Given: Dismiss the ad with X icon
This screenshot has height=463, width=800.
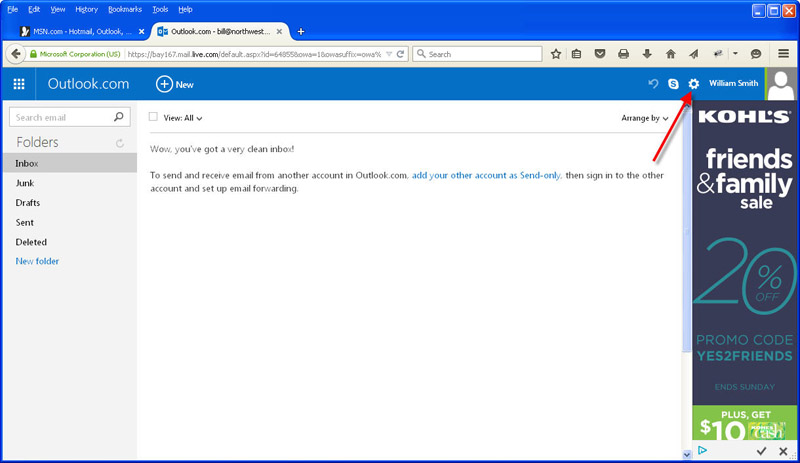Looking at the screenshot, I should 783,451.
